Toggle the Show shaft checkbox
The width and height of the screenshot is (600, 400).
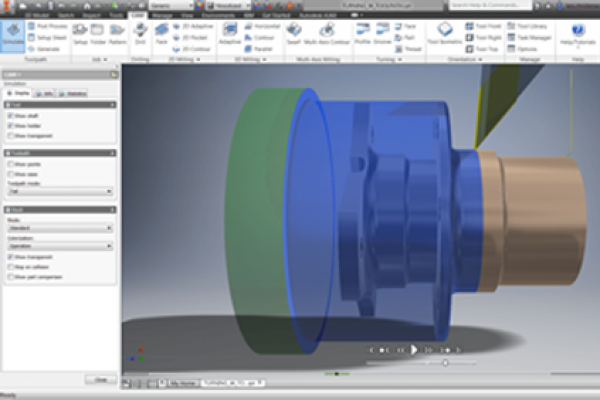tap(10, 116)
